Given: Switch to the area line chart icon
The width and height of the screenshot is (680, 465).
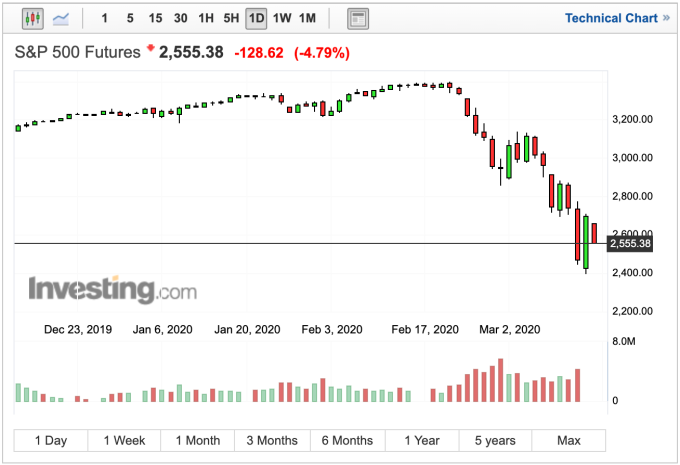Looking at the screenshot, I should (x=61, y=19).
